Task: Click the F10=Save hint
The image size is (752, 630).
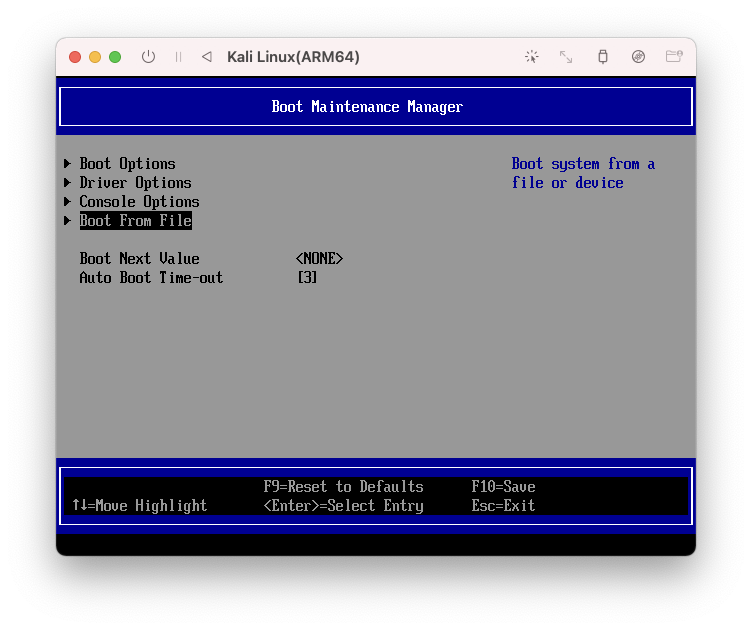Action: 503,487
